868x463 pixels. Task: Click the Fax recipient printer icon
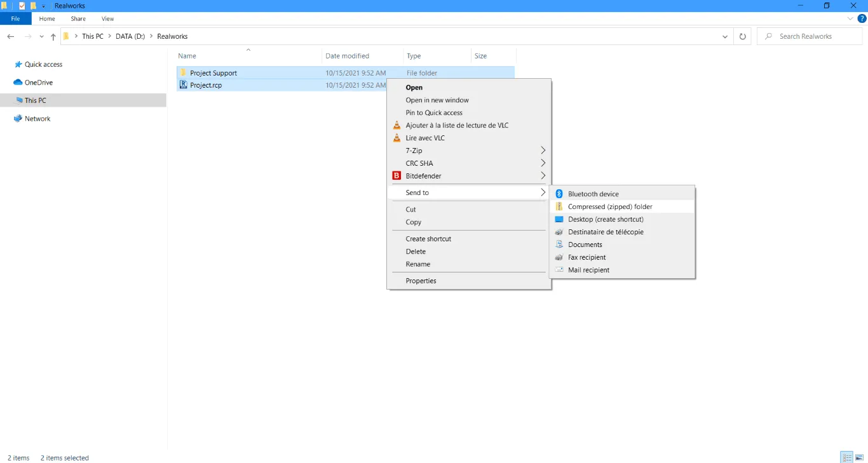(559, 257)
